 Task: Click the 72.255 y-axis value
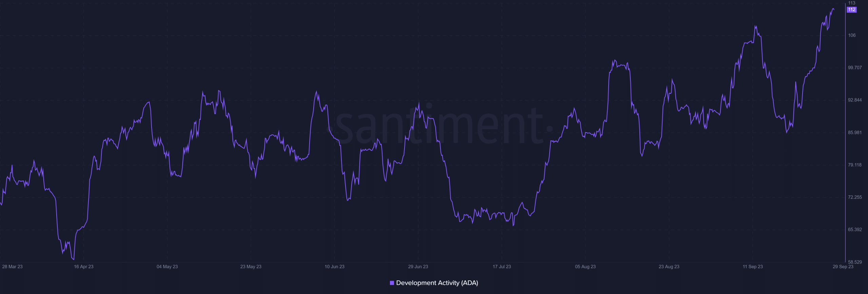855,197
